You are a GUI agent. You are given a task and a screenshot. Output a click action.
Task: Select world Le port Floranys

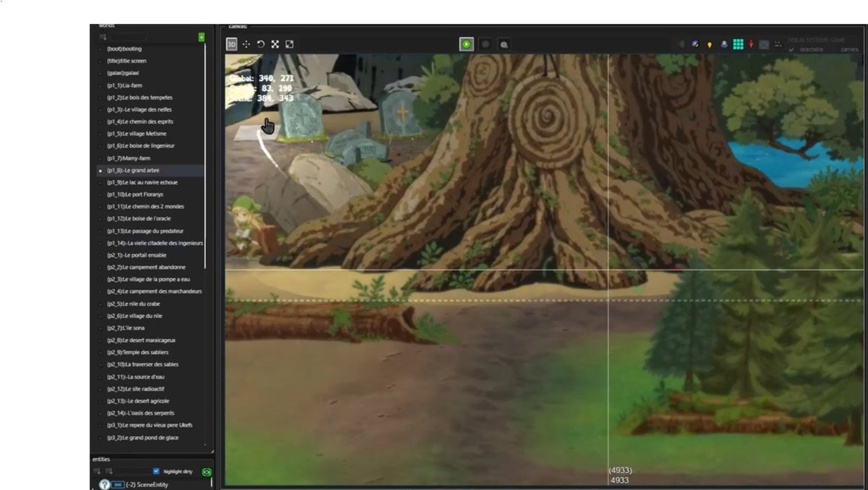click(151, 194)
